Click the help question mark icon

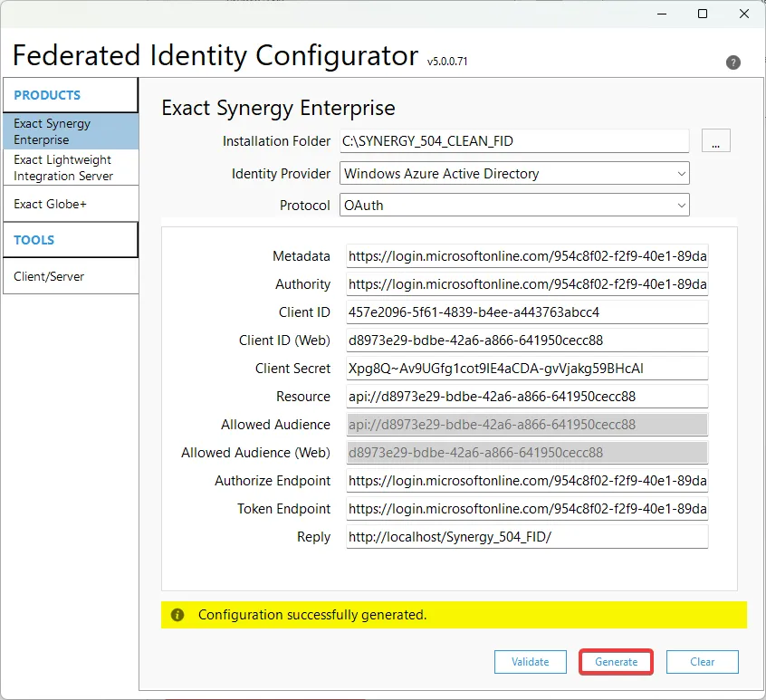click(x=733, y=62)
